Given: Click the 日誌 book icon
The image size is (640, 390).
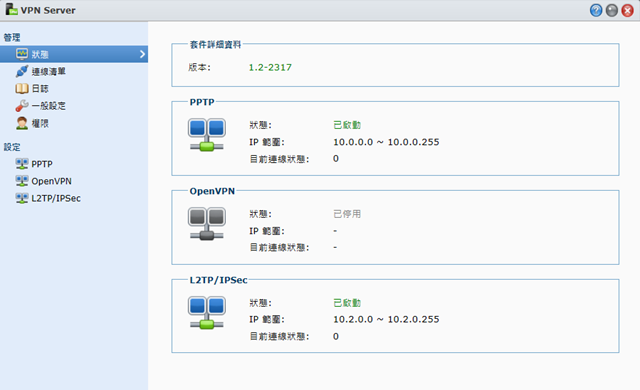Looking at the screenshot, I should click(22, 89).
